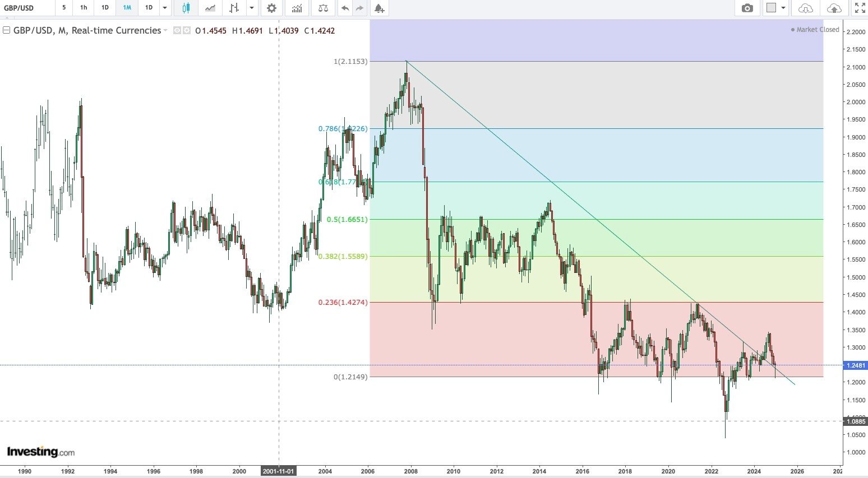868x478 pixels.
Task: Select the 1M monthly interval
Action: click(127, 8)
